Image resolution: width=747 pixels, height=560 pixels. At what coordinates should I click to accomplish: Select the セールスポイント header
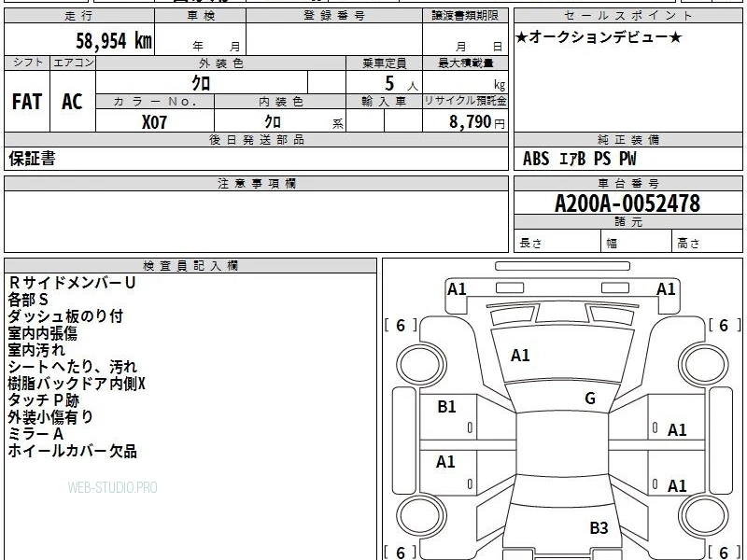coord(627,16)
